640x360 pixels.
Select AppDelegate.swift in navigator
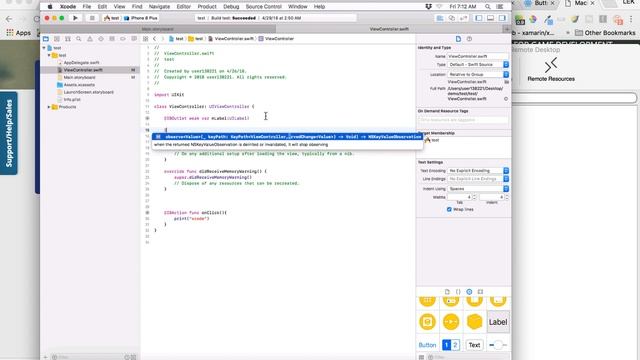coord(81,62)
